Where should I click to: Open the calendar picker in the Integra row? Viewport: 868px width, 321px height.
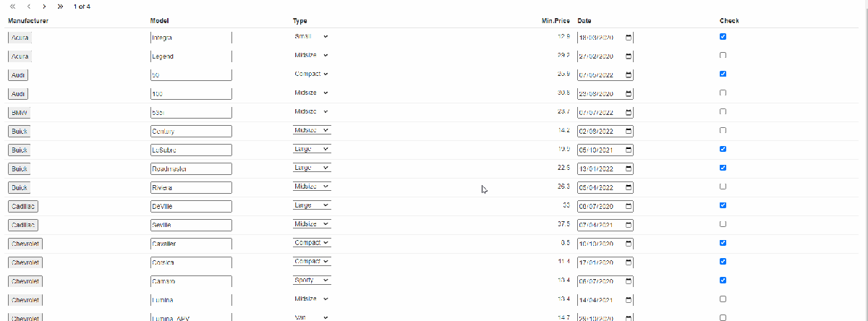point(628,37)
